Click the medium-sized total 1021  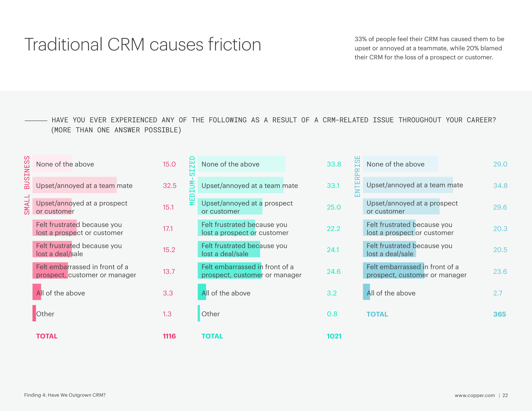click(334, 336)
